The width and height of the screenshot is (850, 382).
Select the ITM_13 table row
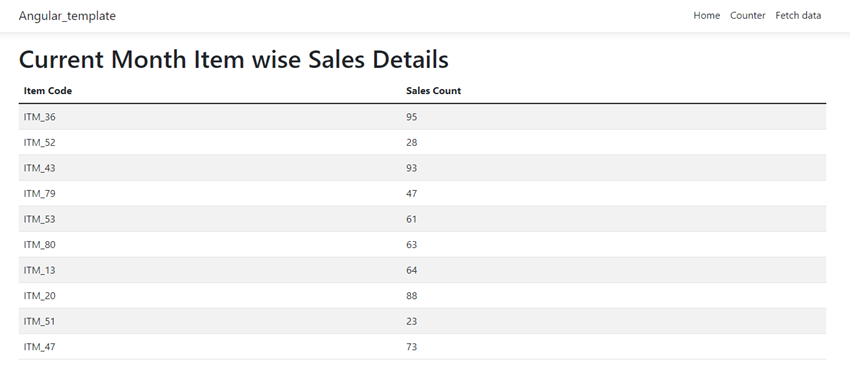[422, 270]
